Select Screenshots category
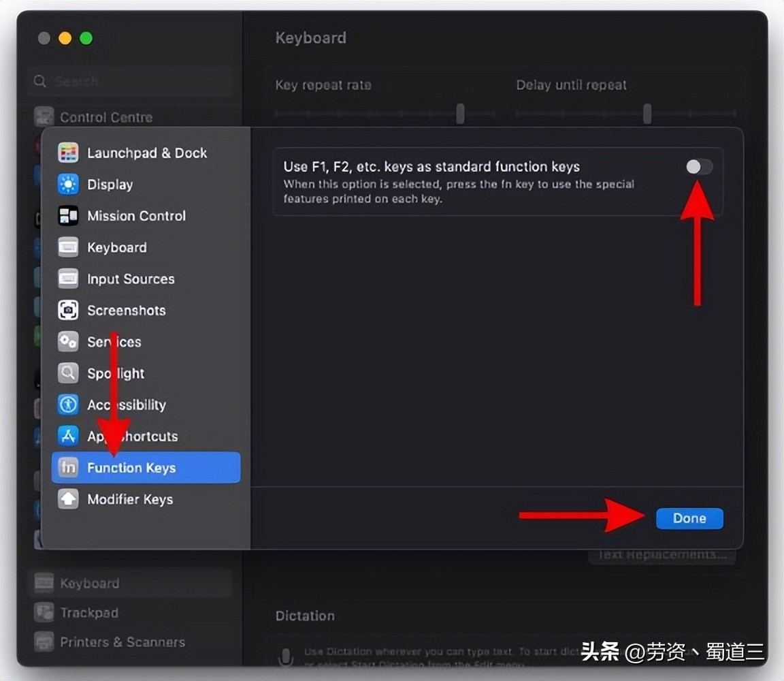Screen dimensions: 784x681 point(146,311)
